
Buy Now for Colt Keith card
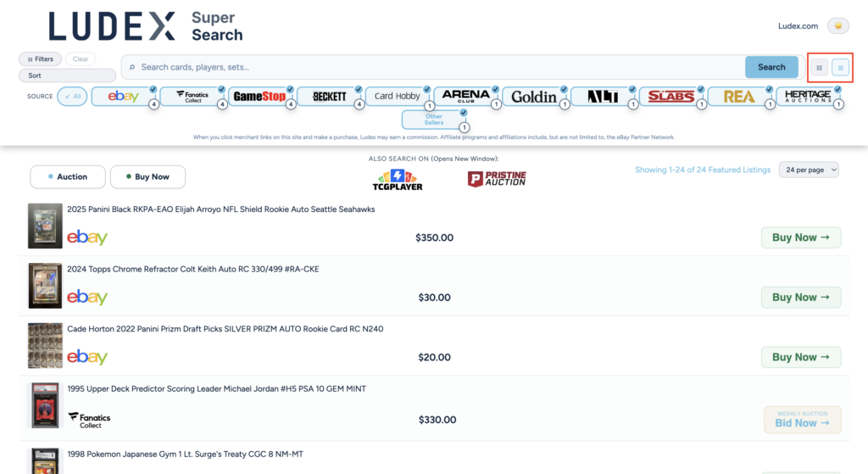coord(801,298)
